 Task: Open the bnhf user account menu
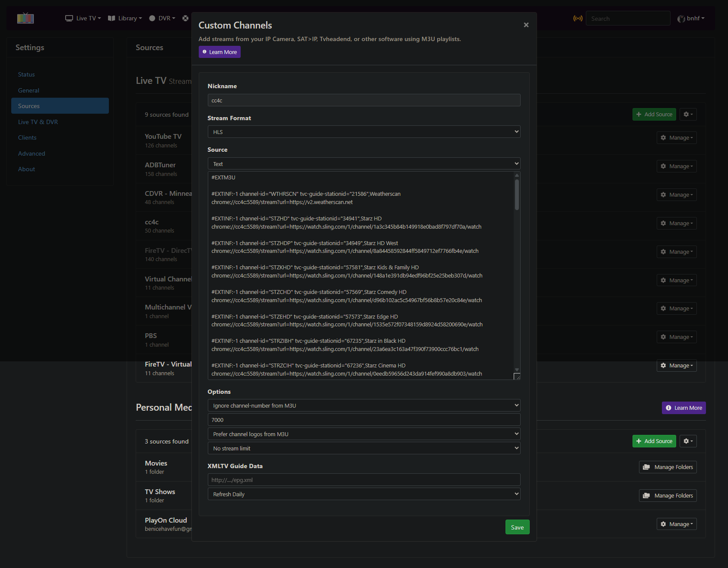click(x=691, y=18)
